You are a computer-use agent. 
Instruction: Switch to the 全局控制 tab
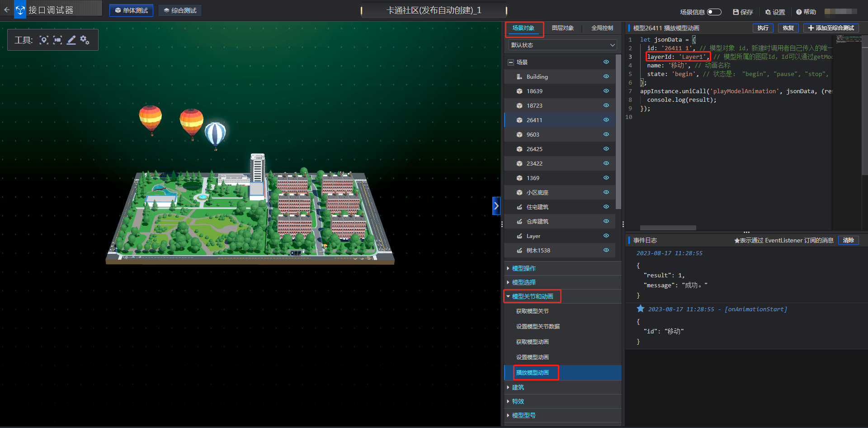pos(602,28)
